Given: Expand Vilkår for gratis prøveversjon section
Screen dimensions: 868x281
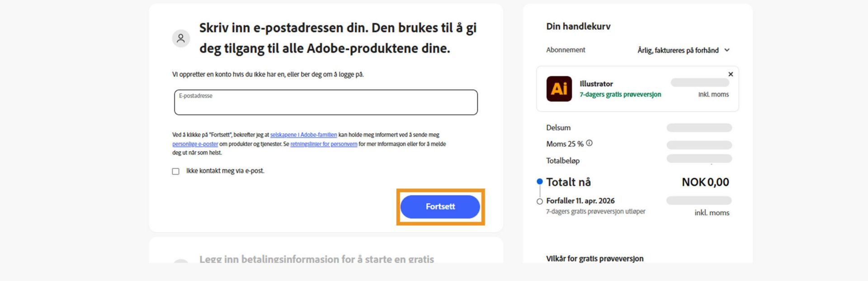Looking at the screenshot, I should (x=595, y=258).
